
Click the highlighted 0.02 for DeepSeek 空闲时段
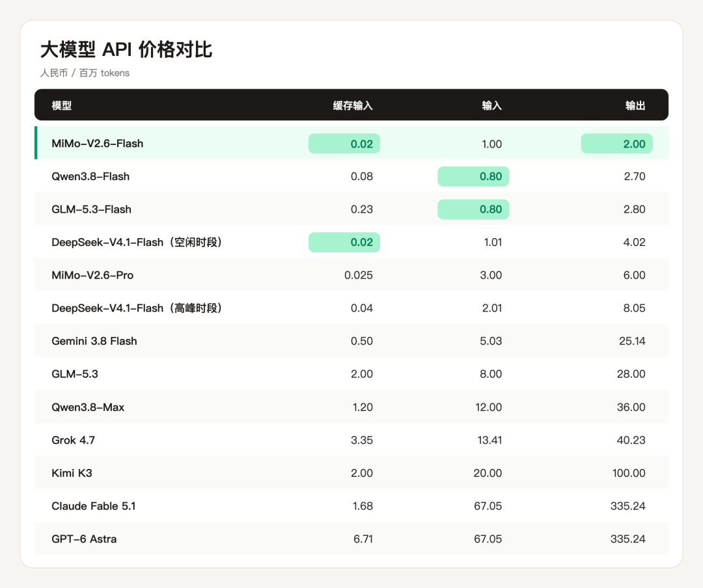pyautogui.click(x=344, y=243)
